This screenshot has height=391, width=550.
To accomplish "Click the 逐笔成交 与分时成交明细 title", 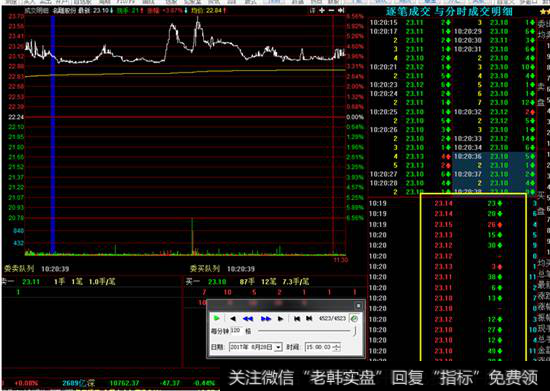I will point(449,12).
